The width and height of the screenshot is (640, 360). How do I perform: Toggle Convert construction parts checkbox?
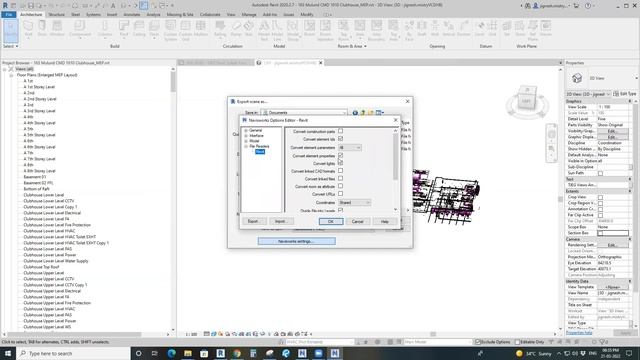(x=340, y=131)
